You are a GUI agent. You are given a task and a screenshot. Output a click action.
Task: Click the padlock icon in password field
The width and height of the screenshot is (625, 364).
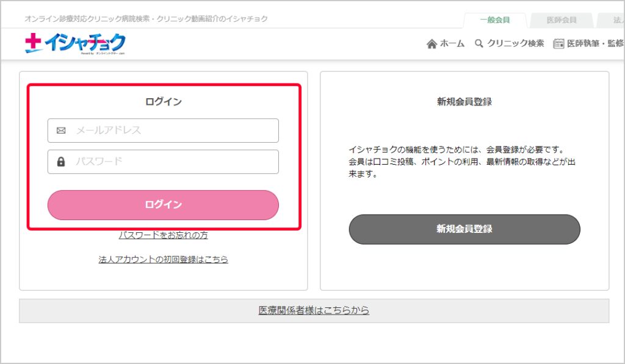click(61, 162)
